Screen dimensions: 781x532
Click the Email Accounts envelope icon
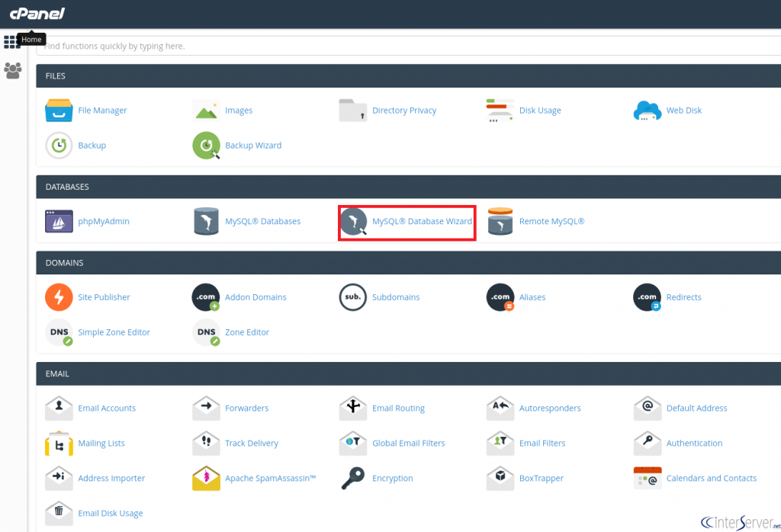point(59,408)
